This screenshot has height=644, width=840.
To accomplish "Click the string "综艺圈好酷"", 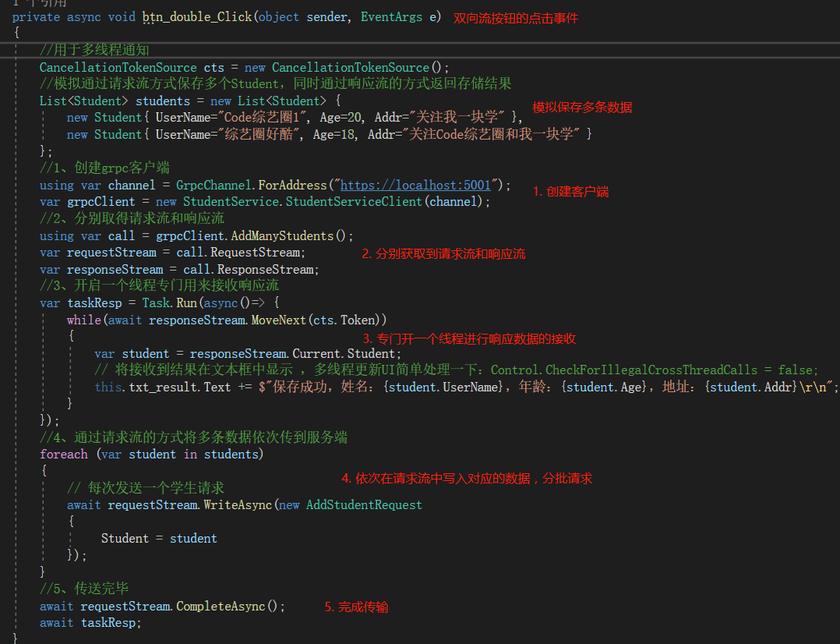I will [x=259, y=134].
